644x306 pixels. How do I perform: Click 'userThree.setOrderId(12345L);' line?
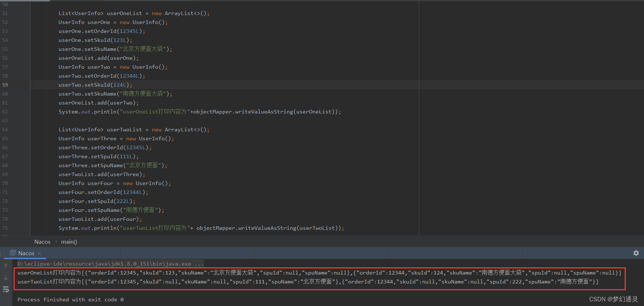tap(105, 147)
